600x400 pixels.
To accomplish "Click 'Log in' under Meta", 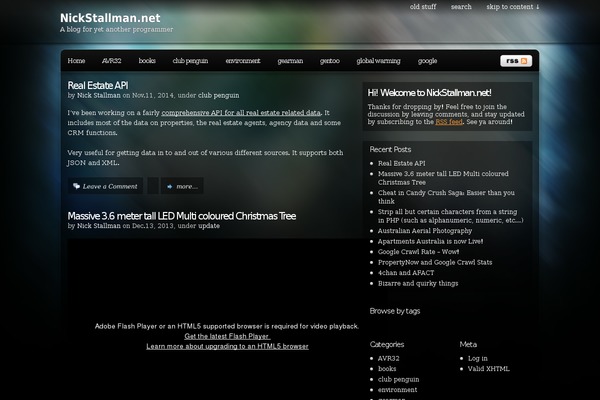I will 478,359.
